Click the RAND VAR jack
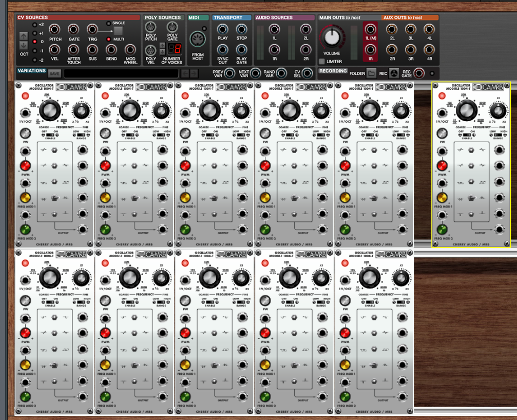 pos(281,73)
